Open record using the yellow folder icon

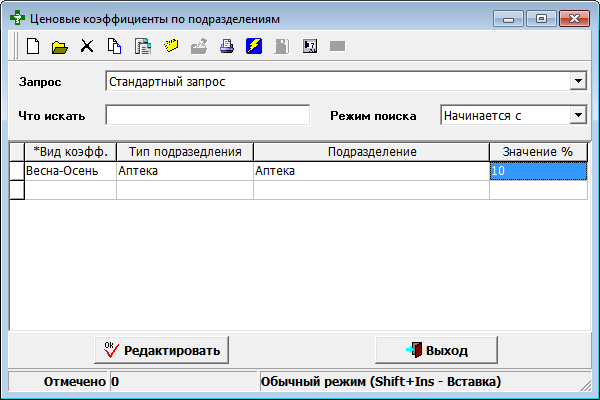click(60, 47)
